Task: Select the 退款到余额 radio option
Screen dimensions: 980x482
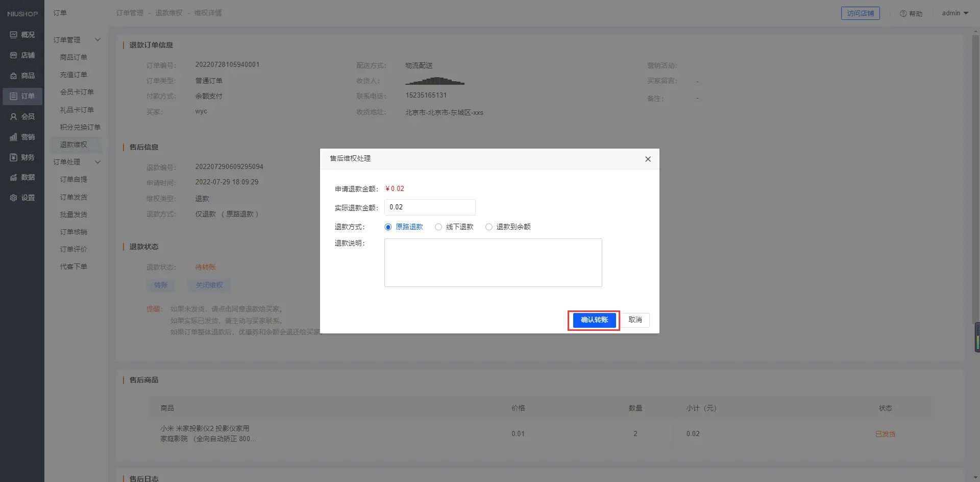Action: tap(489, 227)
